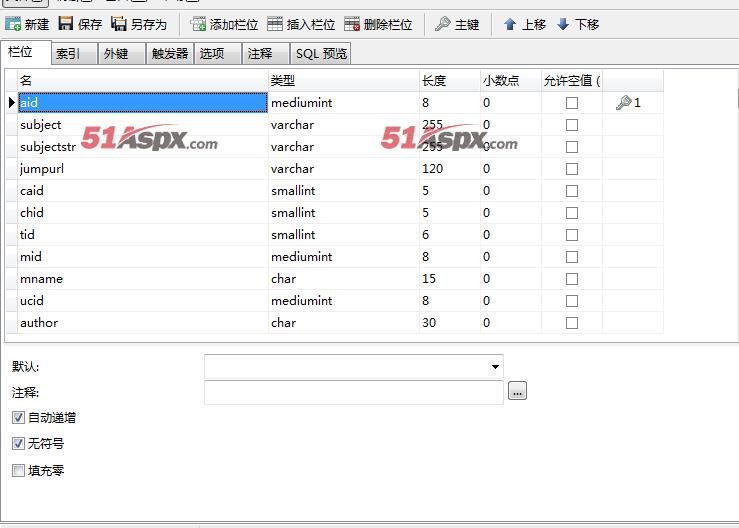Select the chid field name cell
The width and height of the screenshot is (739, 528).
[143, 213]
